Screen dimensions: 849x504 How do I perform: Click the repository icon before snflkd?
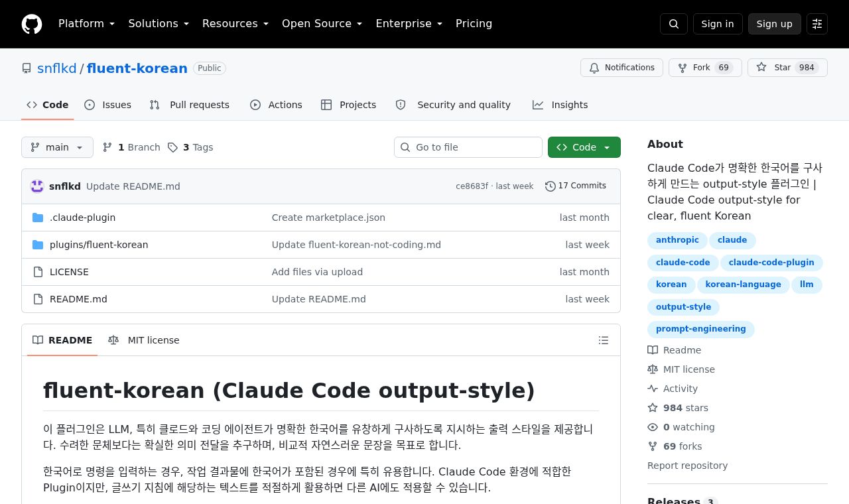click(27, 68)
